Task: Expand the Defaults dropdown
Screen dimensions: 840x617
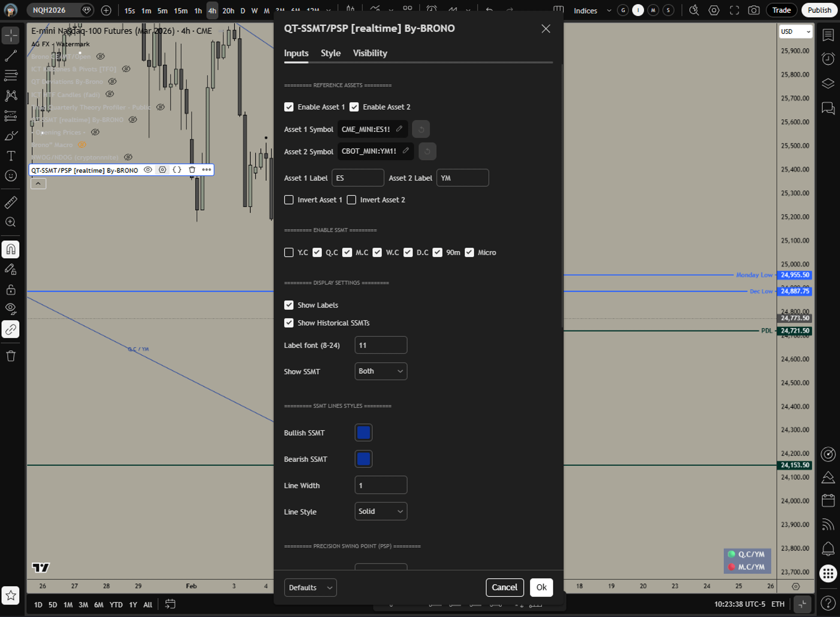Action: click(310, 587)
